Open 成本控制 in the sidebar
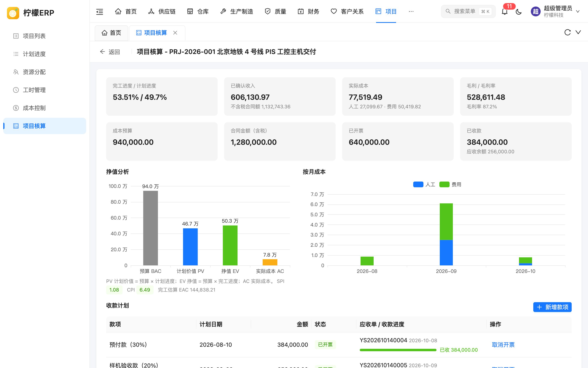The image size is (588, 368). click(x=45, y=108)
